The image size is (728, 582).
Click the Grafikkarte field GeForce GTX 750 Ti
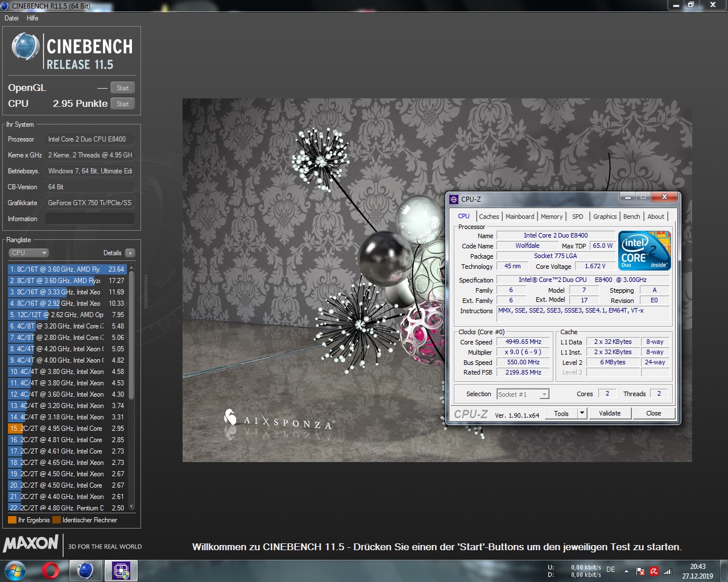90,203
